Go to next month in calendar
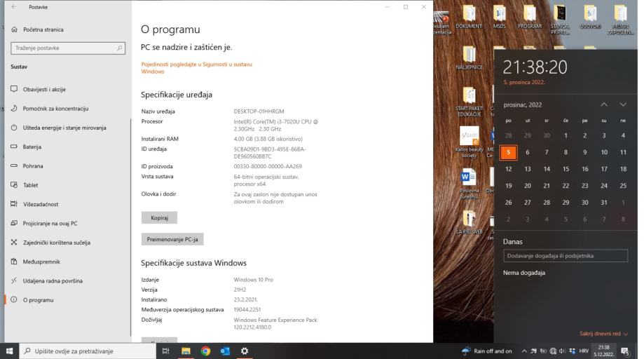Viewport: 644px width, 359px height. (x=623, y=104)
